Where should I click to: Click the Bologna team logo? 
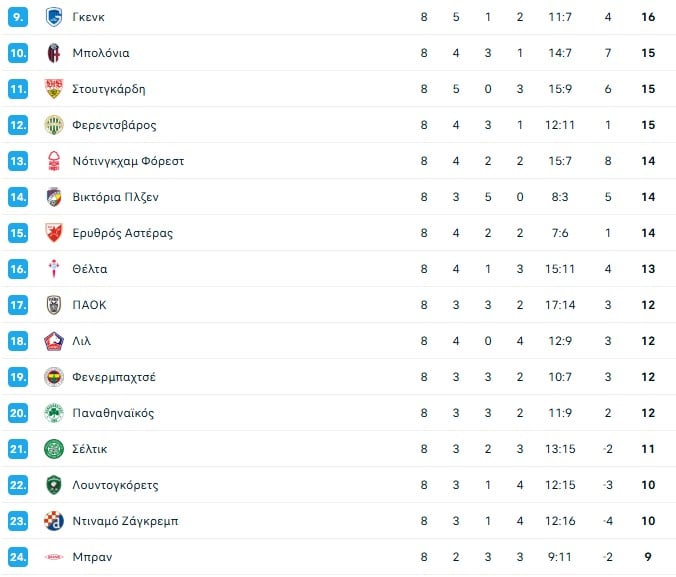point(54,53)
